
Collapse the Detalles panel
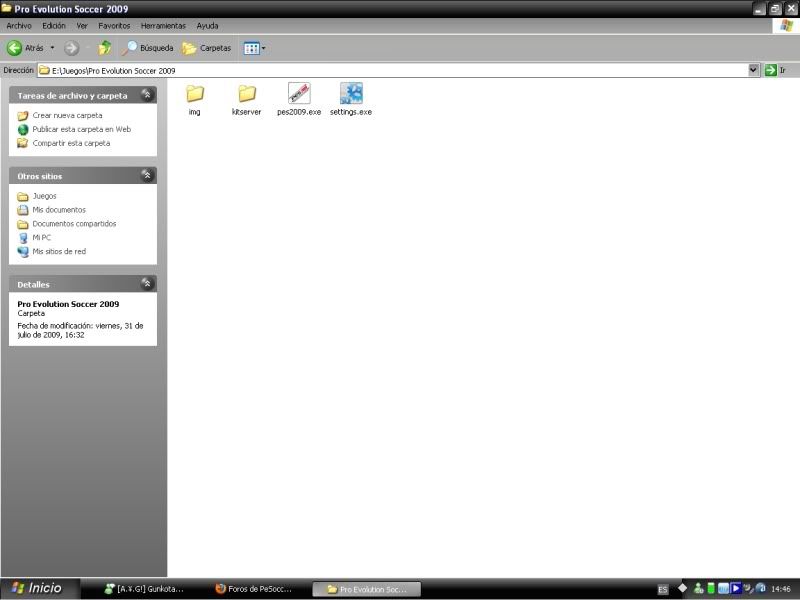tap(147, 284)
